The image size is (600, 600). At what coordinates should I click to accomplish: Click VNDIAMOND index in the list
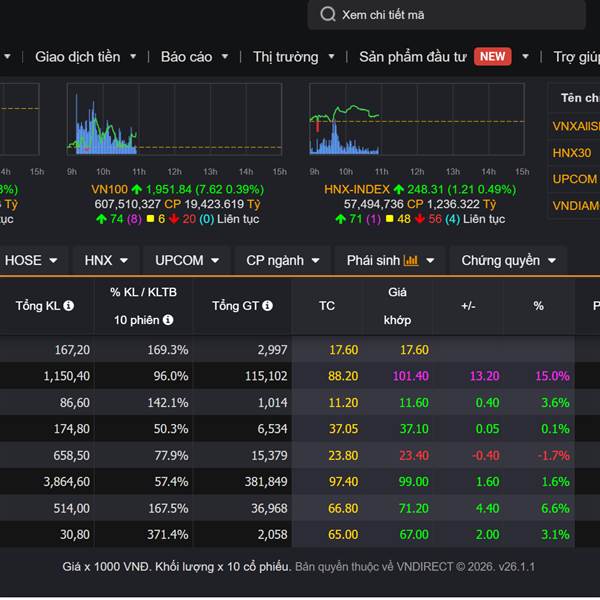(x=575, y=206)
